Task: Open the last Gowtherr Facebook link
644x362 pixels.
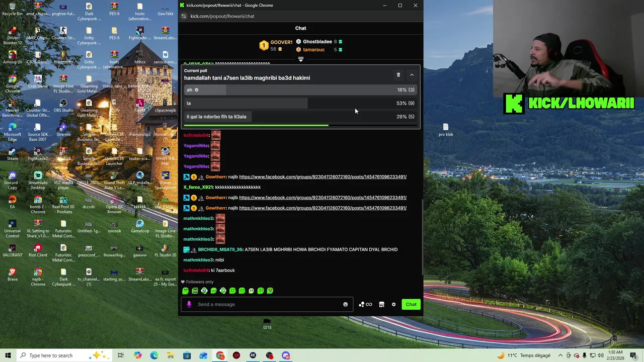Action: [x=323, y=208]
